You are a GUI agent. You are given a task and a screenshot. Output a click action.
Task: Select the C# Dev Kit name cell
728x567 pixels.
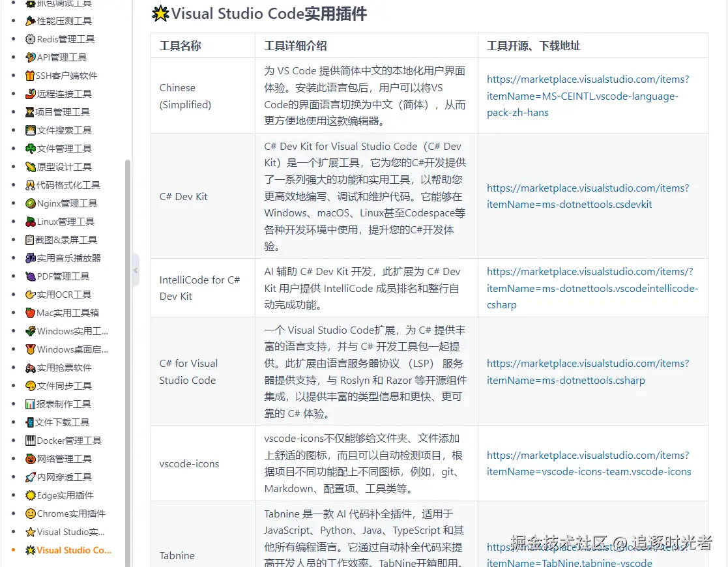[x=203, y=196]
